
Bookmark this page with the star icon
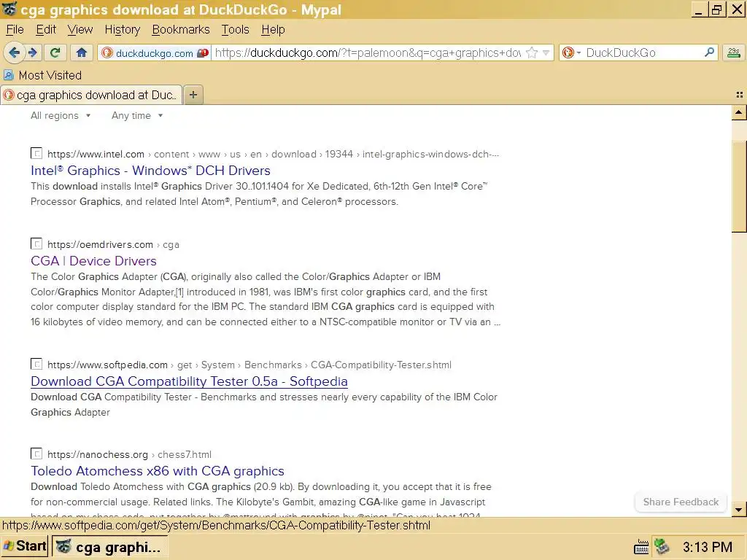532,52
